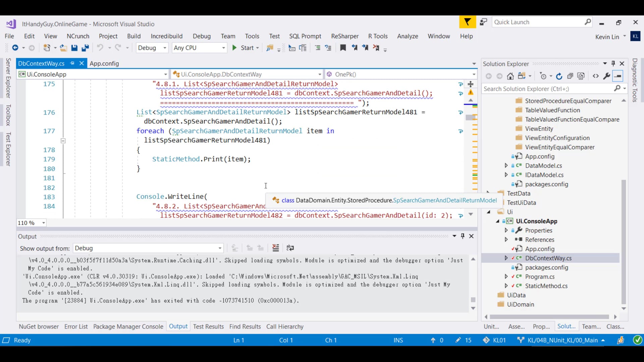Open Properties via the wrench icon
644x362 pixels.
pyautogui.click(x=606, y=76)
